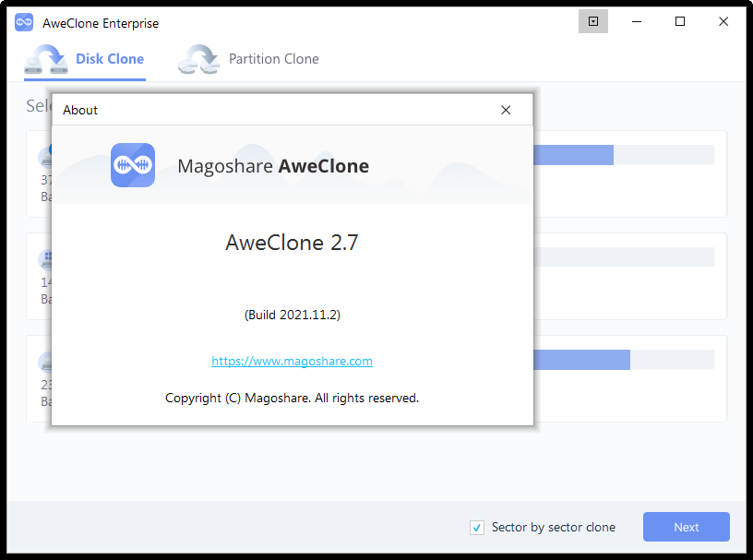Viewport: 753px width, 560px height.
Task: Open the title bar dropdown menu button
Action: 593,21
